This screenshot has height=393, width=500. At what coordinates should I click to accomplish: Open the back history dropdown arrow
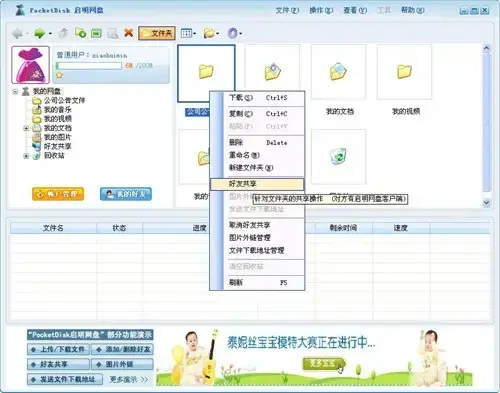pos(27,34)
